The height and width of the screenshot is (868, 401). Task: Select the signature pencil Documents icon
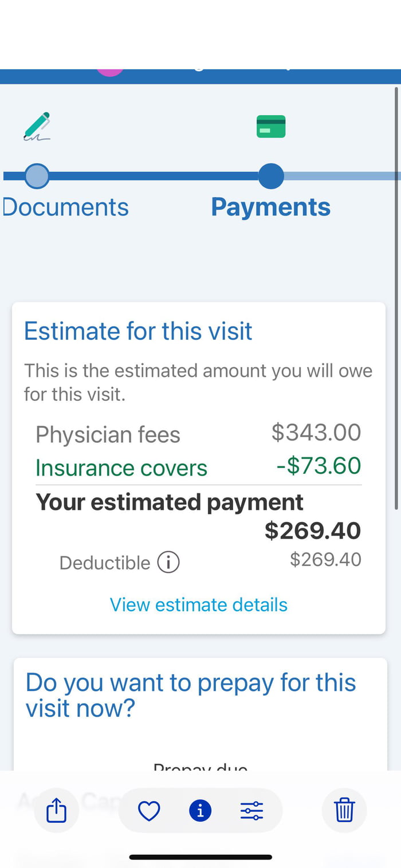(36, 126)
